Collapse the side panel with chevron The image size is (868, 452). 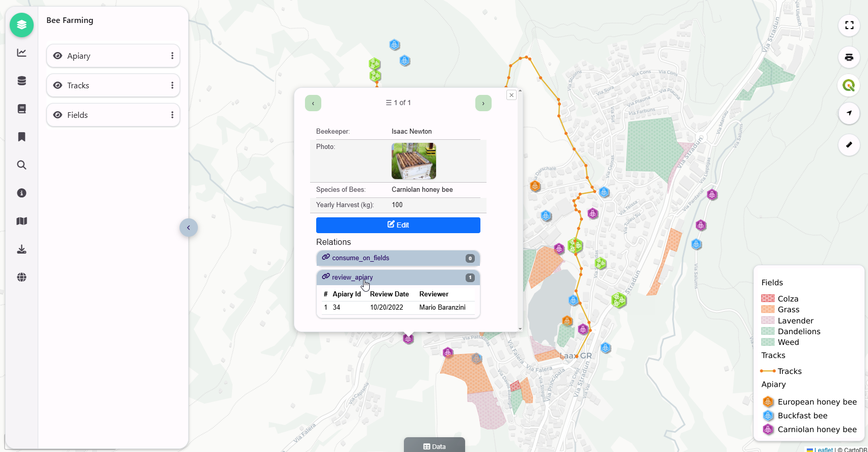(x=188, y=228)
